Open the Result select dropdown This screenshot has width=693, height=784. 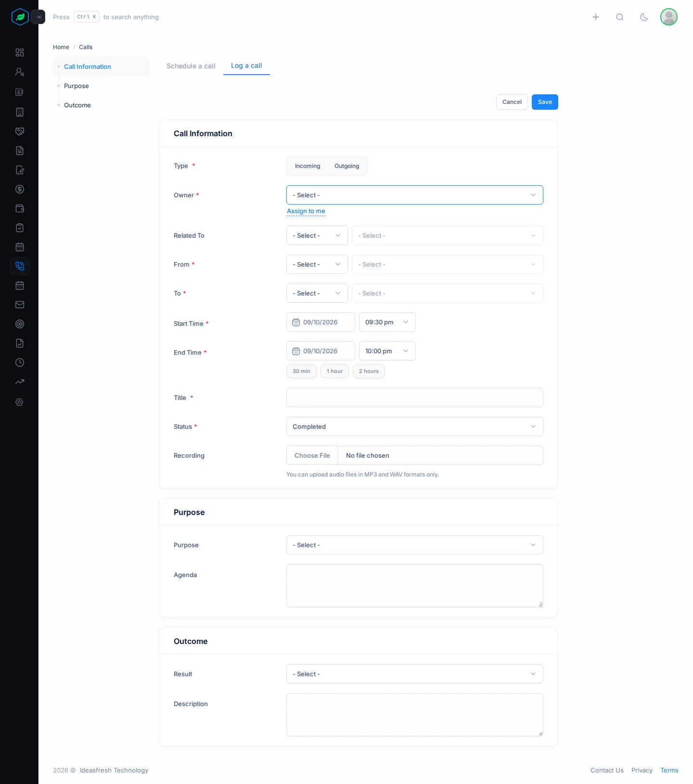pos(415,674)
